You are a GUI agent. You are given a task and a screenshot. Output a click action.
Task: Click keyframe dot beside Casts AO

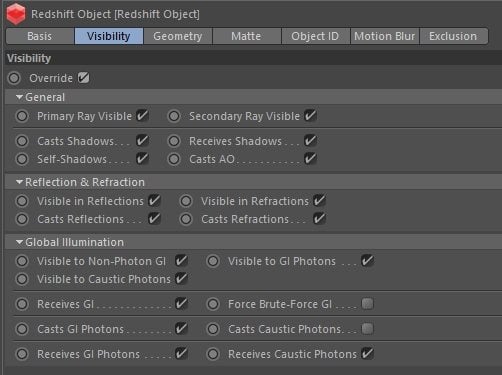[174, 159]
